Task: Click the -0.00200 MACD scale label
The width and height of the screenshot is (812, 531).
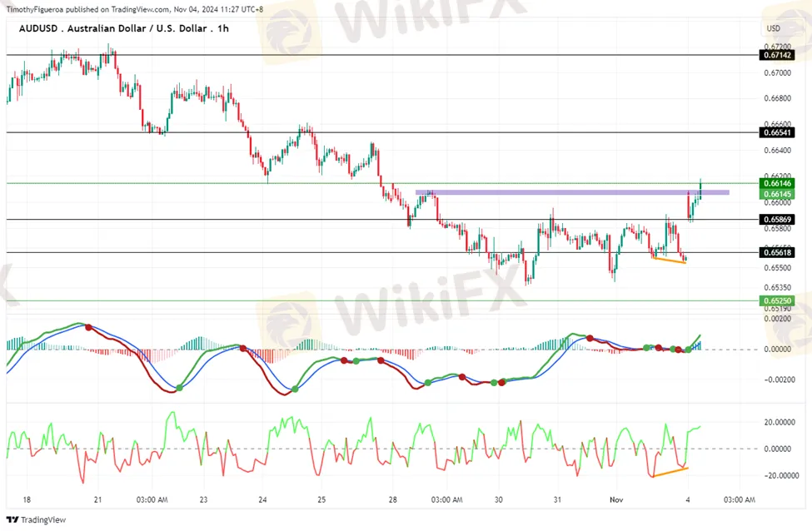Action: click(x=780, y=379)
